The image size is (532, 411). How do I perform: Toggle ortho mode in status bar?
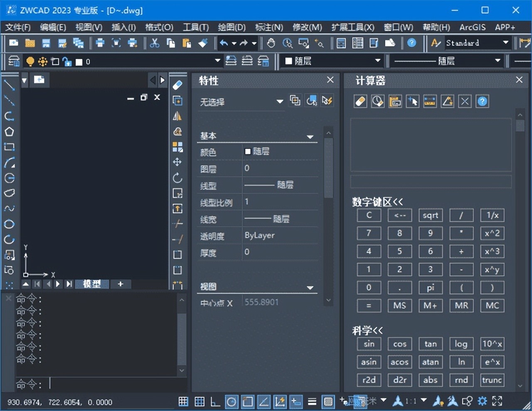[x=215, y=401]
